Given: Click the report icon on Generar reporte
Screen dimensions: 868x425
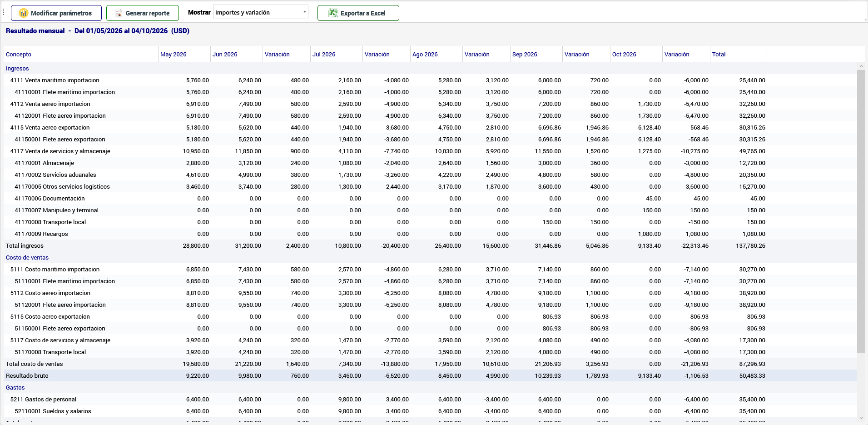Looking at the screenshot, I should 119,13.
